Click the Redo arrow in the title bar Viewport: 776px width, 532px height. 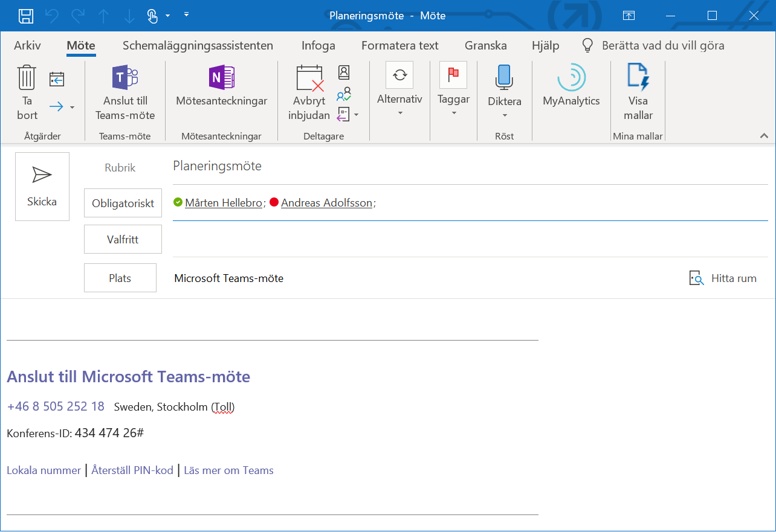pyautogui.click(x=78, y=16)
